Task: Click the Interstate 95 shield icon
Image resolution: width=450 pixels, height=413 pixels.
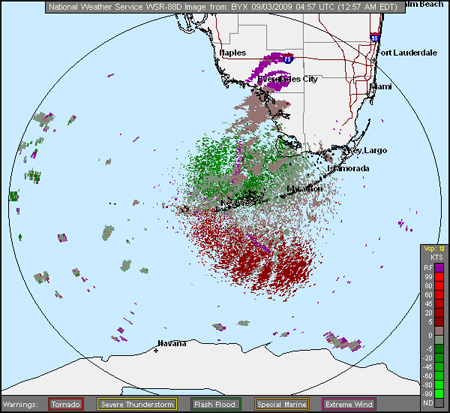Action: pyautogui.click(x=375, y=37)
